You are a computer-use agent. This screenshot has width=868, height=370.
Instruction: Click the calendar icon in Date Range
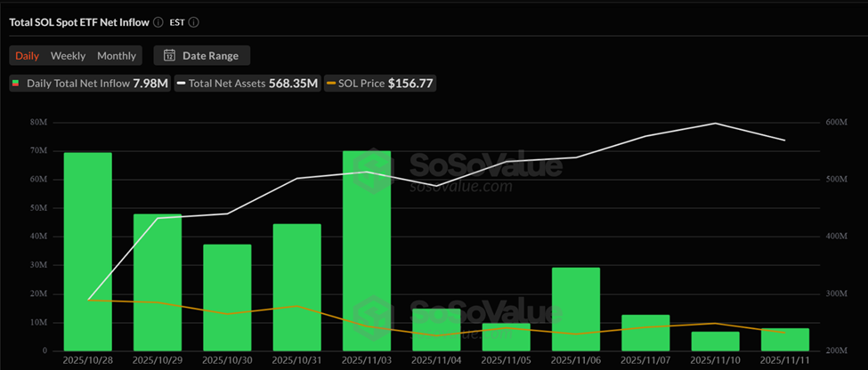(x=169, y=56)
